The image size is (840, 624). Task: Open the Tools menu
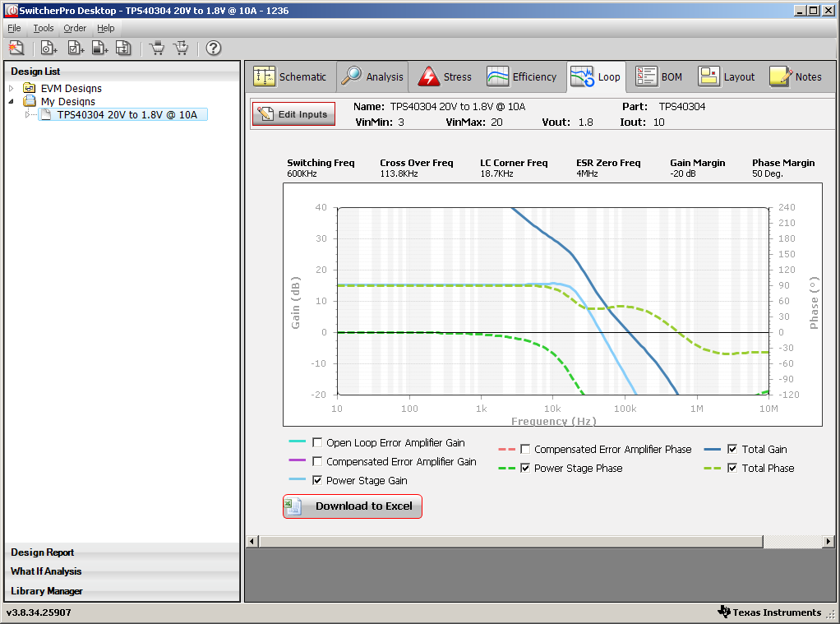pyautogui.click(x=44, y=28)
